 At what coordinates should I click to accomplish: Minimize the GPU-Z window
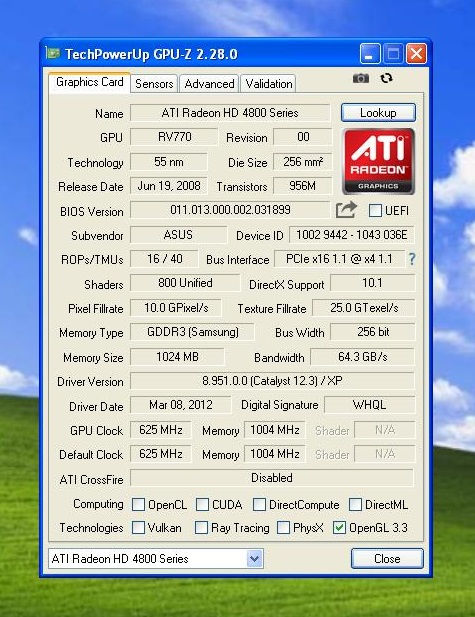(369, 54)
